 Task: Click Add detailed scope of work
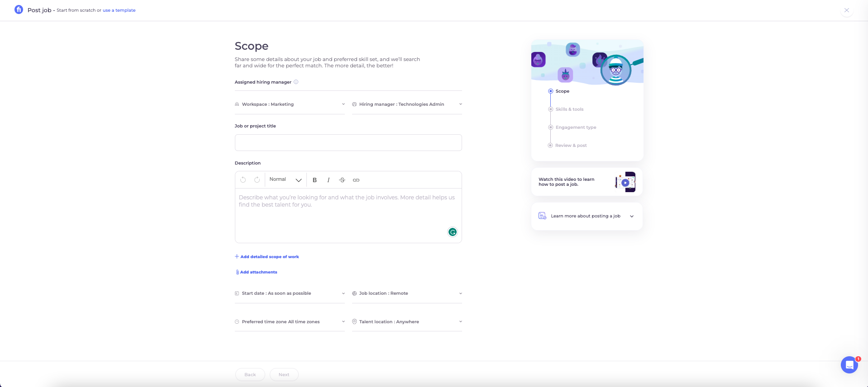(x=267, y=257)
